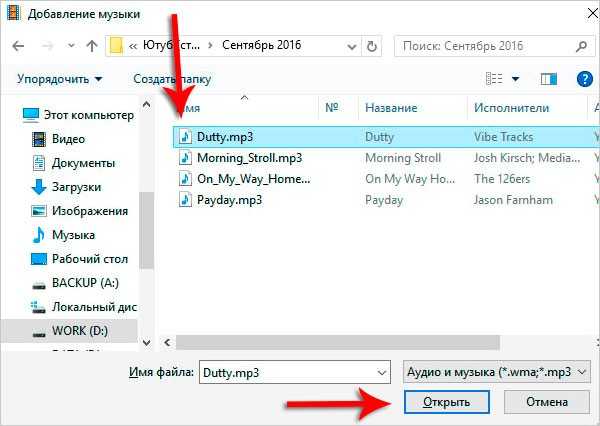Open the Музыка folder
The image size is (600, 426).
[x=63, y=235]
